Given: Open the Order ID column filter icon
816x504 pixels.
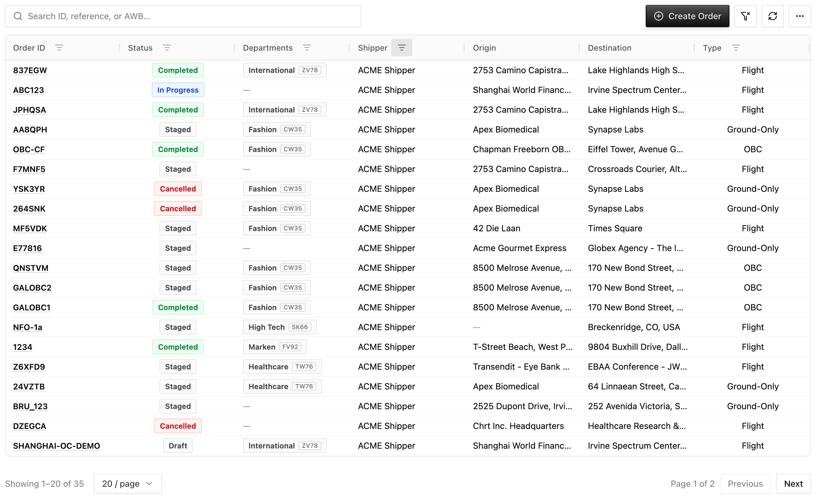Looking at the screenshot, I should tap(59, 48).
